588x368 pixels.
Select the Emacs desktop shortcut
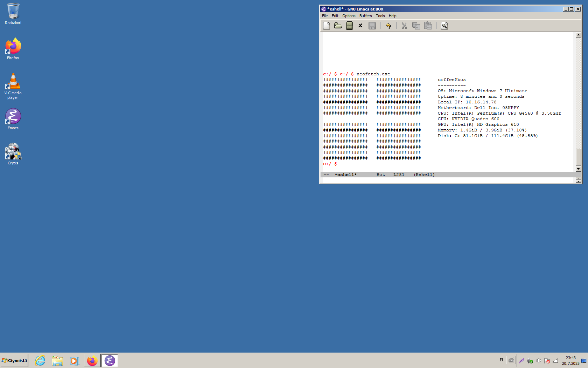point(13,119)
